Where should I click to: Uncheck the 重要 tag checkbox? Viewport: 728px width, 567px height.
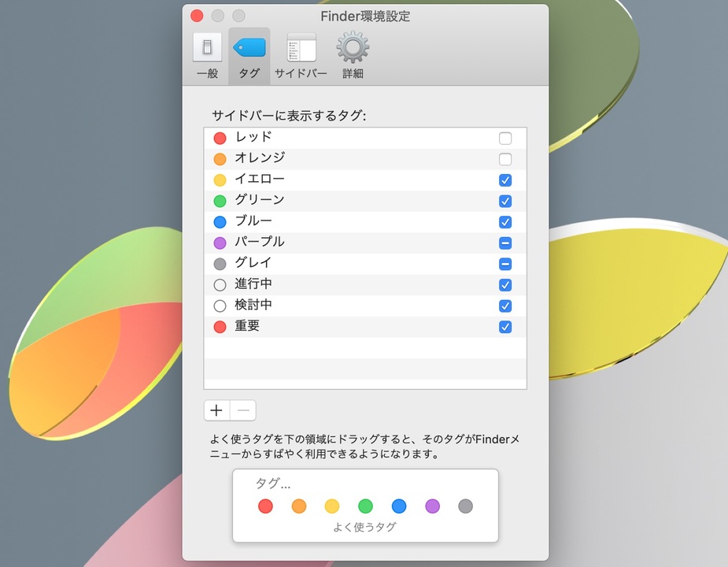505,327
